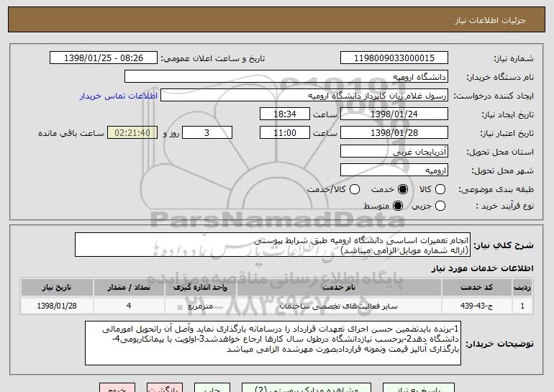The image size is (554, 392).
Task: Select the متوسط purchase type radio
Action: point(397,206)
